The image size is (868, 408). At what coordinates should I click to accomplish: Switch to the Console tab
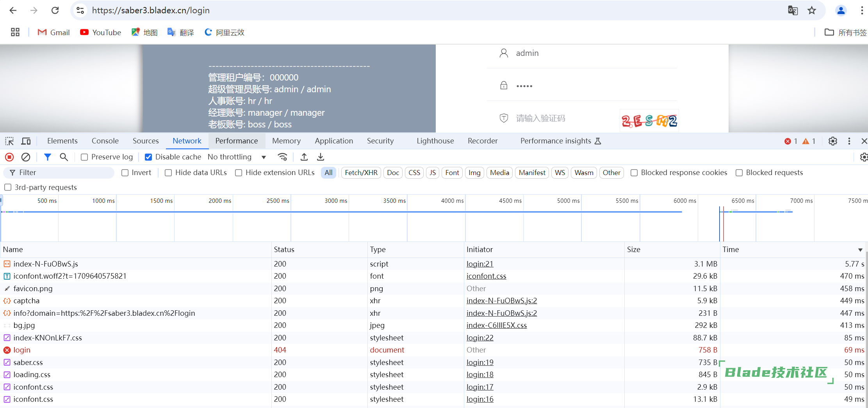click(x=105, y=141)
